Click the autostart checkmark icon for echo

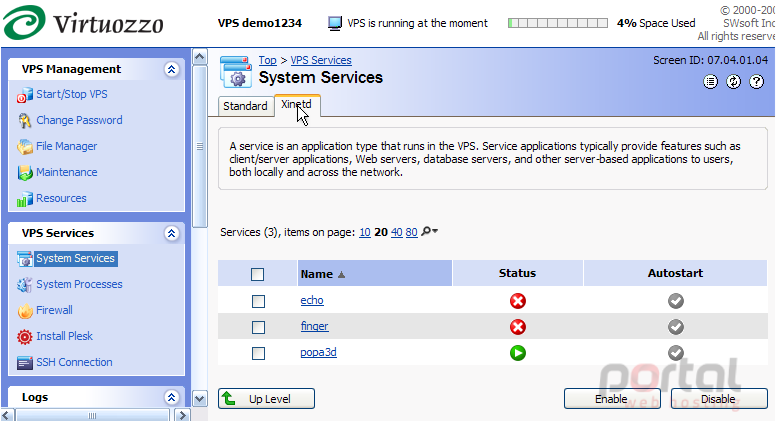coord(676,301)
